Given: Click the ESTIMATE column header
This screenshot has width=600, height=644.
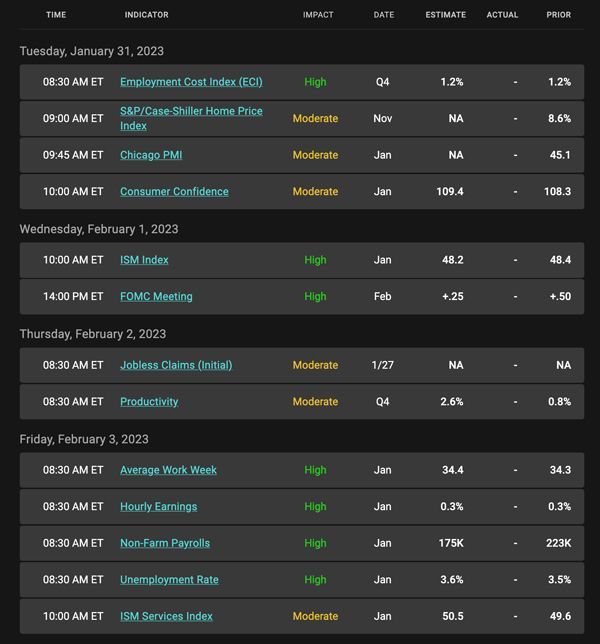Looking at the screenshot, I should [x=446, y=15].
